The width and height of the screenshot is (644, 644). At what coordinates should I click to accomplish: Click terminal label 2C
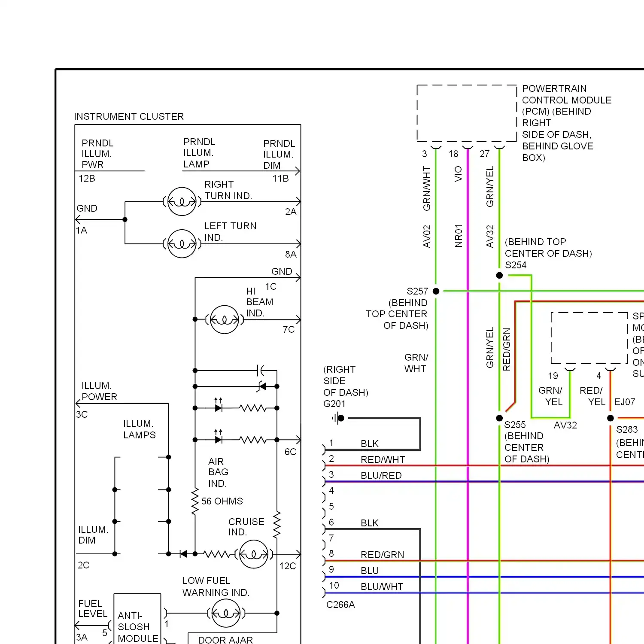(83, 565)
